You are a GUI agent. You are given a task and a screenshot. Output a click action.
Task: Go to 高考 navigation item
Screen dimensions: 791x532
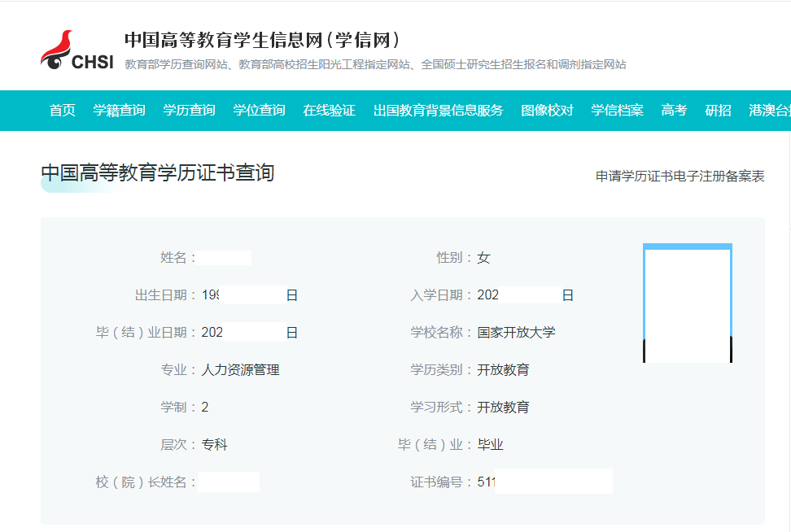pyautogui.click(x=674, y=111)
